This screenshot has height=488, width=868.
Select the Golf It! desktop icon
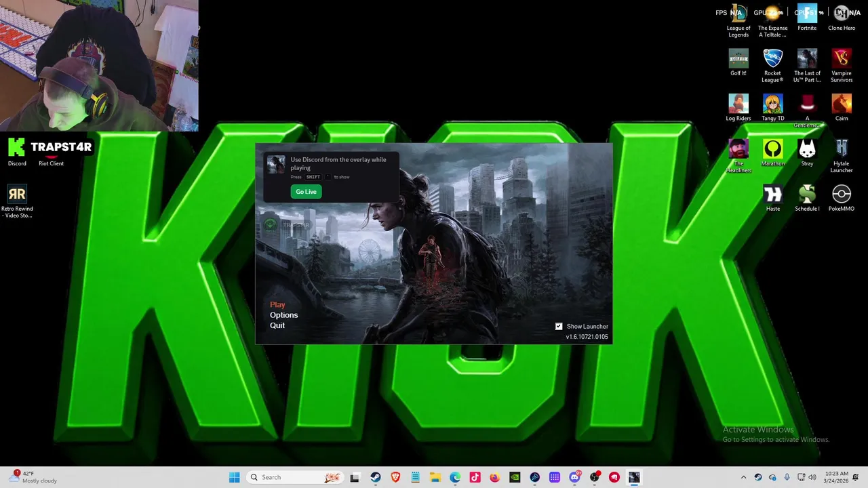[x=738, y=63]
